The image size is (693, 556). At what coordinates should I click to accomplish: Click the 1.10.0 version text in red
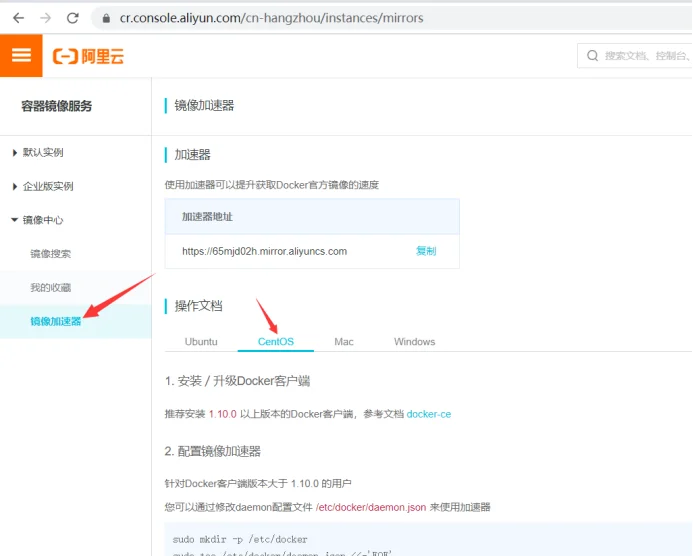tap(223, 414)
